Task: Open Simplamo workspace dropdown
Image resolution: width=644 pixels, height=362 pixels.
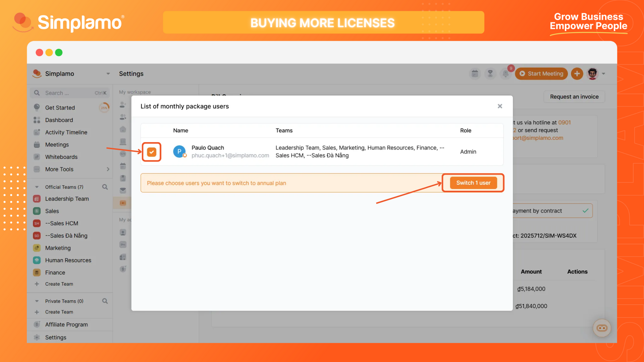Action: 108,74
